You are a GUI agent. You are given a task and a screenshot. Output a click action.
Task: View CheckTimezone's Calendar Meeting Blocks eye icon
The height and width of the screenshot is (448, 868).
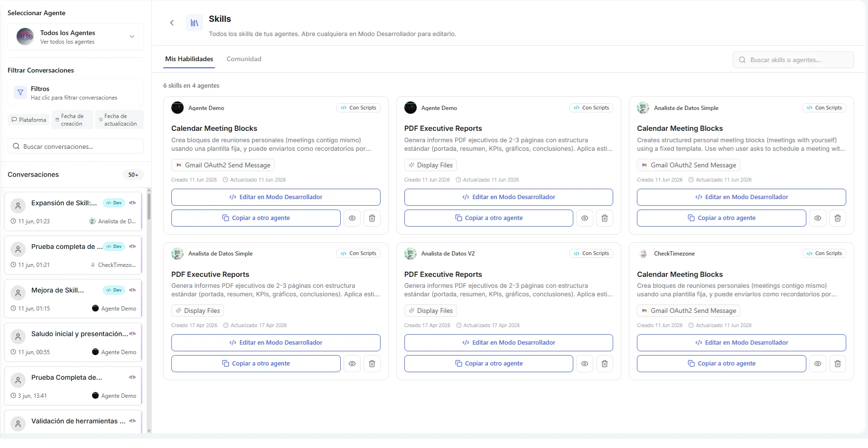click(818, 364)
